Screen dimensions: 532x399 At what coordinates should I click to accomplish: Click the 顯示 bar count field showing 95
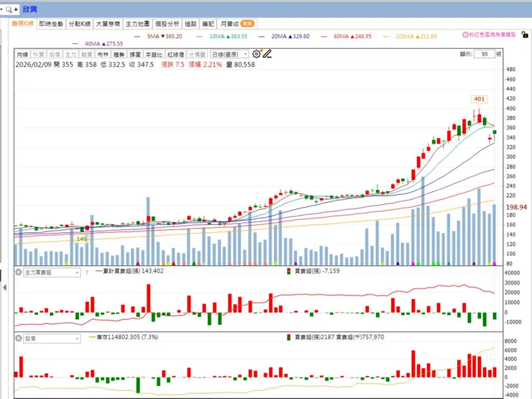coord(484,54)
